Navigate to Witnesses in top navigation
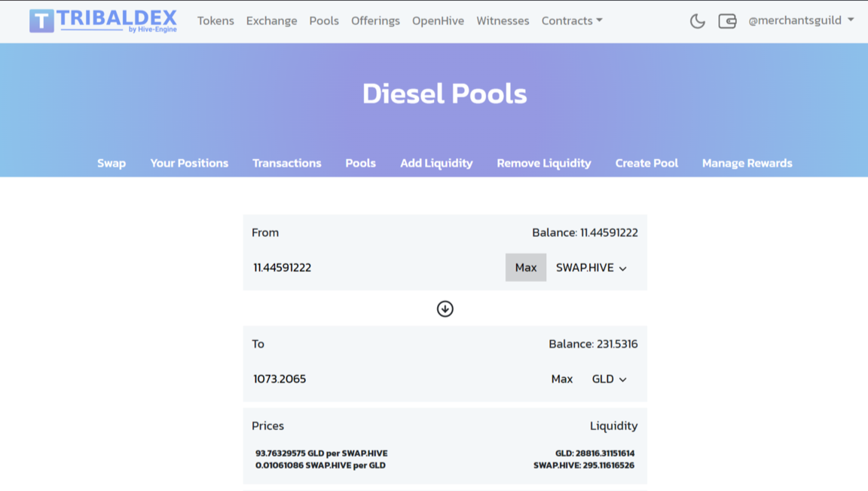The height and width of the screenshot is (491, 868). 503,20
